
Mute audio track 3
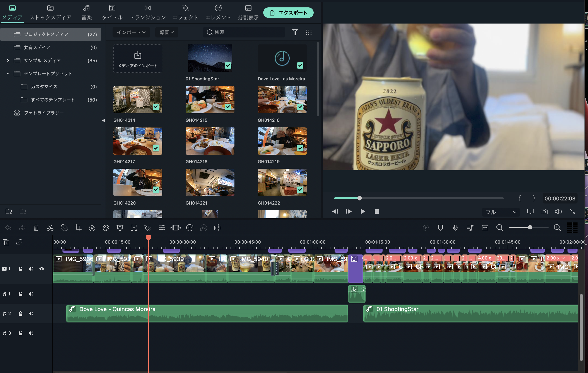coord(31,333)
